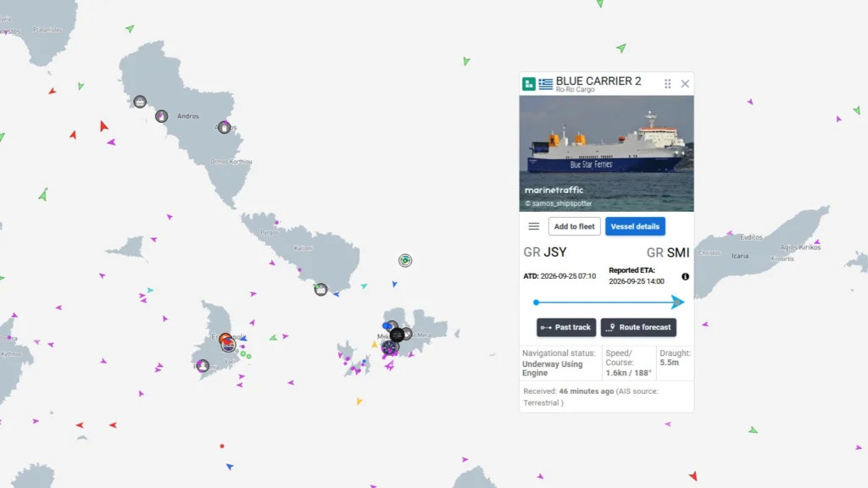The height and width of the screenshot is (488, 868).
Task: Click the port marker left of Andros label
Action: (161, 116)
